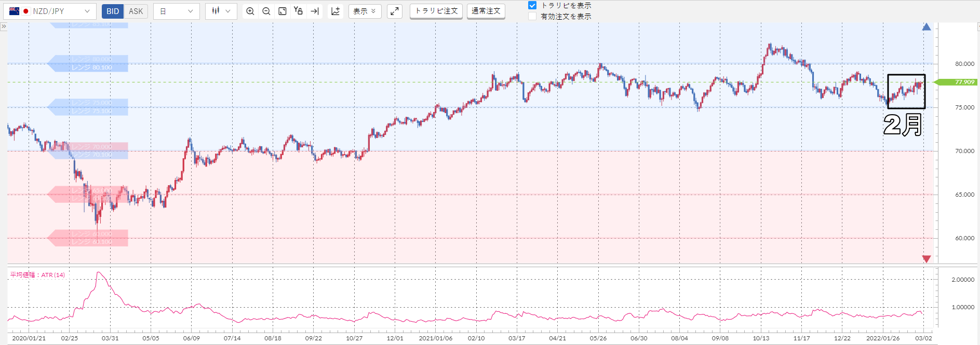Switch price display to ASK
The image size is (980, 345).
136,11
